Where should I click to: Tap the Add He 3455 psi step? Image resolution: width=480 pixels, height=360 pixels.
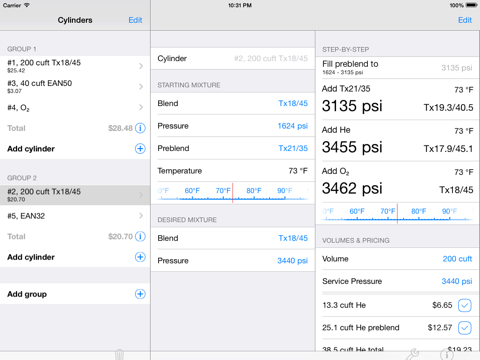pyautogui.click(x=397, y=141)
